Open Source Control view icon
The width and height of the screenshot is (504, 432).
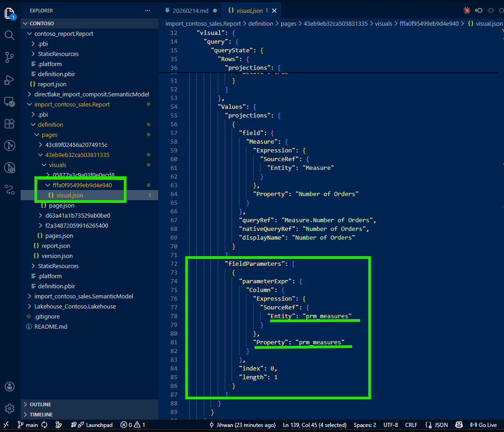tap(10, 57)
